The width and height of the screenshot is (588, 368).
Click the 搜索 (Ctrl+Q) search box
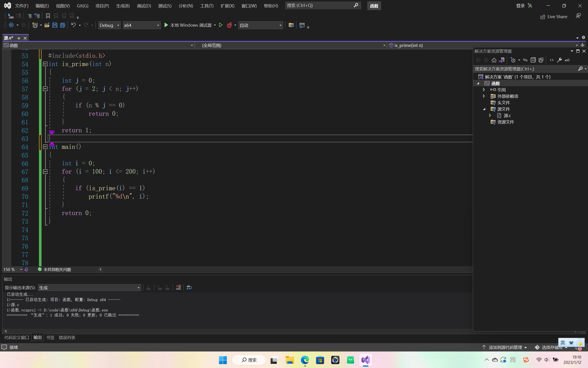click(x=323, y=5)
